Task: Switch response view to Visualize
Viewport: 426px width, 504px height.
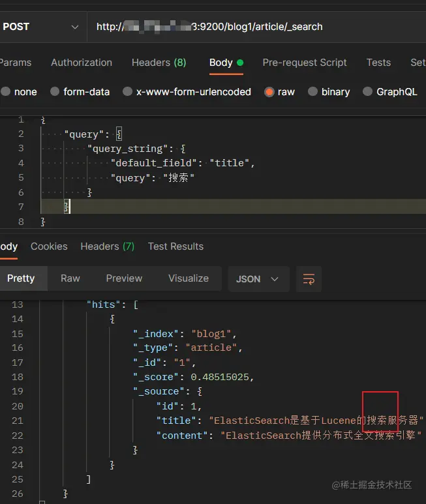Action: [189, 278]
